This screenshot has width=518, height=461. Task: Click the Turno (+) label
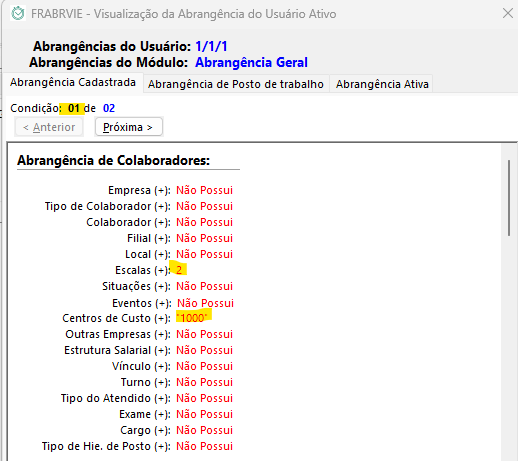146,382
